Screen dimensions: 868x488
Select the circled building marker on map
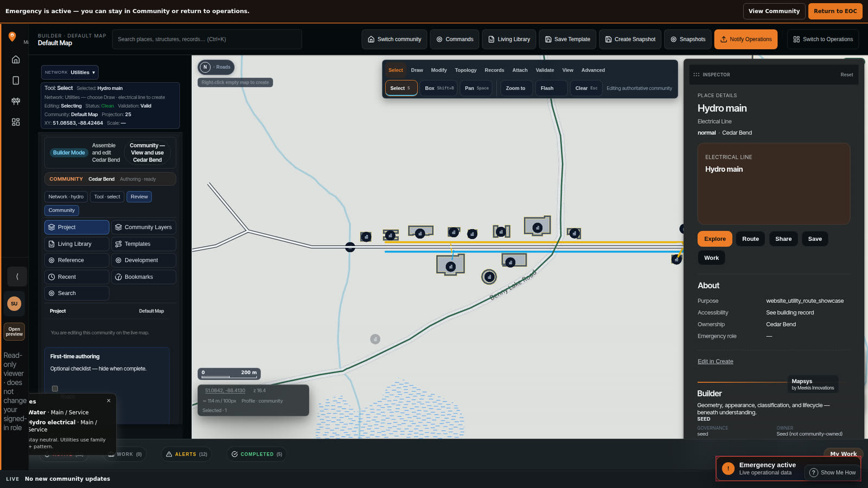tap(489, 277)
